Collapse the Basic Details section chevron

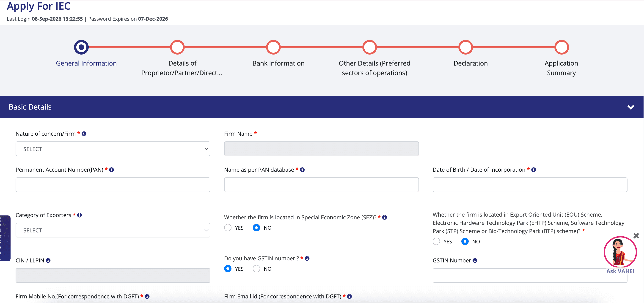(630, 107)
